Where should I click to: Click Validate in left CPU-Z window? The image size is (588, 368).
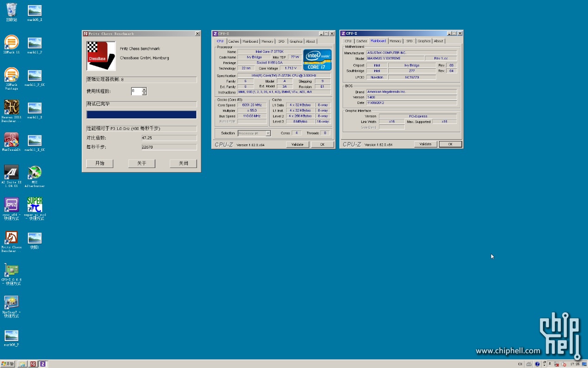click(x=297, y=144)
